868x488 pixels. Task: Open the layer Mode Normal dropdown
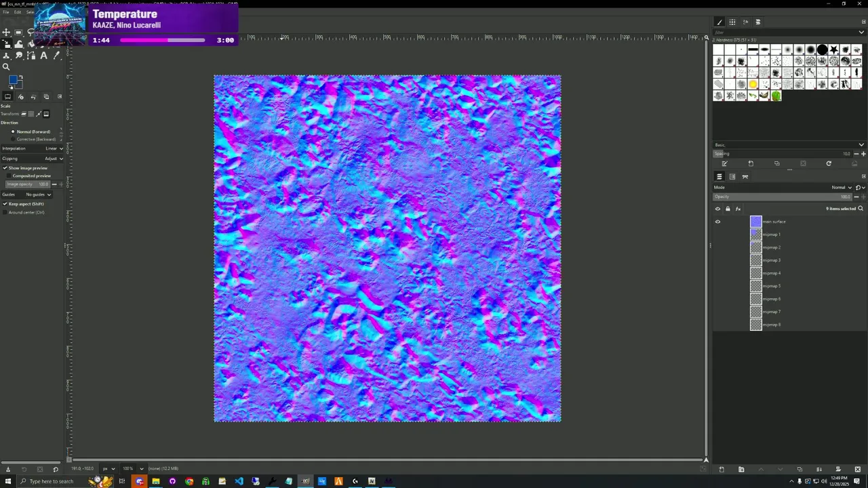pos(782,188)
